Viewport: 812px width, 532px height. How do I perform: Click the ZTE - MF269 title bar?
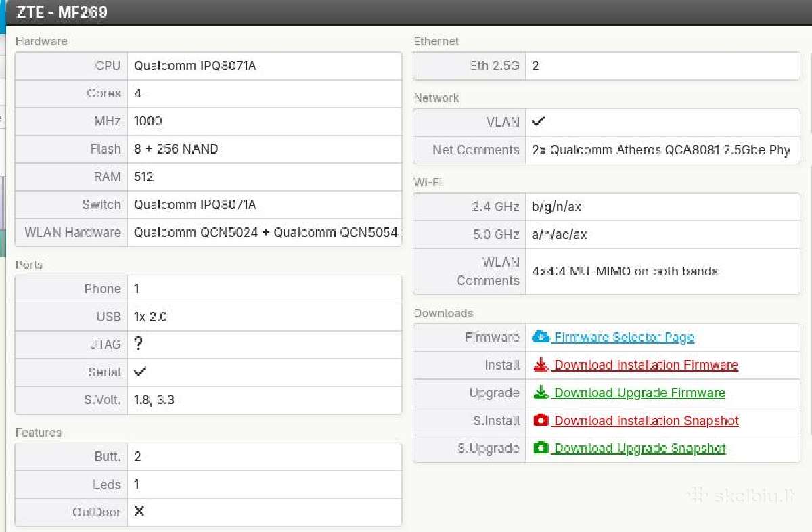pos(406,12)
